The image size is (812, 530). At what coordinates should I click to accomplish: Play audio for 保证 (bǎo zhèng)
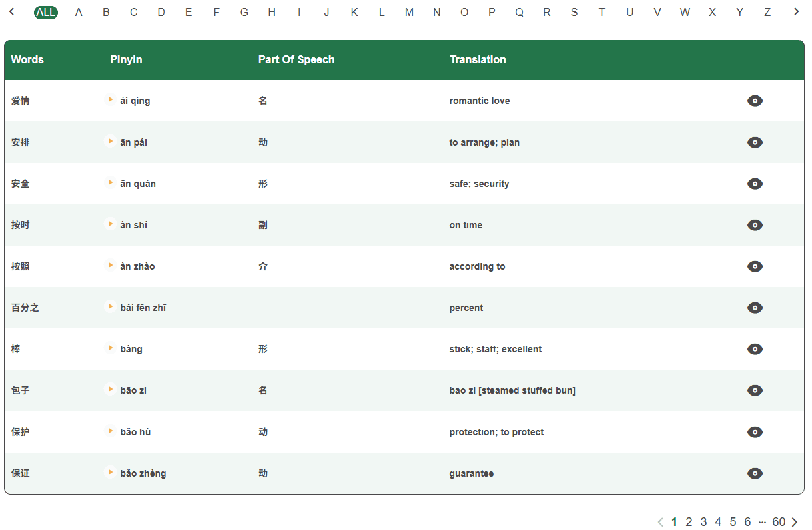(x=111, y=473)
